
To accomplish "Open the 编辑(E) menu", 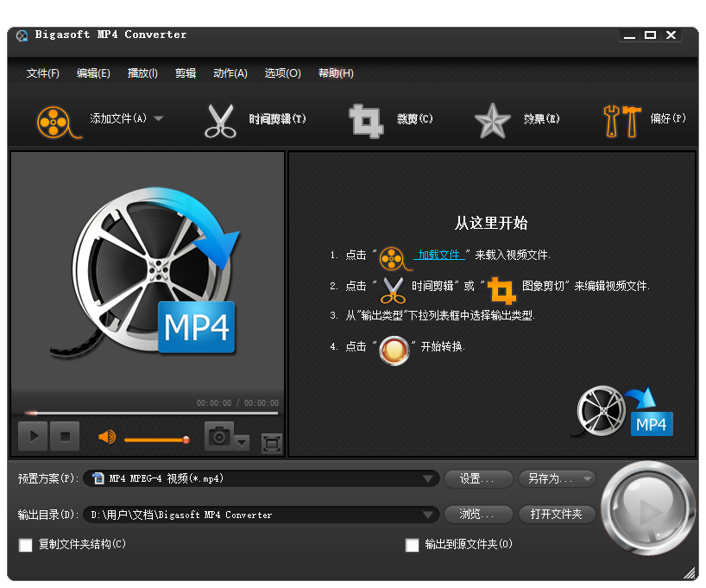I will (93, 73).
